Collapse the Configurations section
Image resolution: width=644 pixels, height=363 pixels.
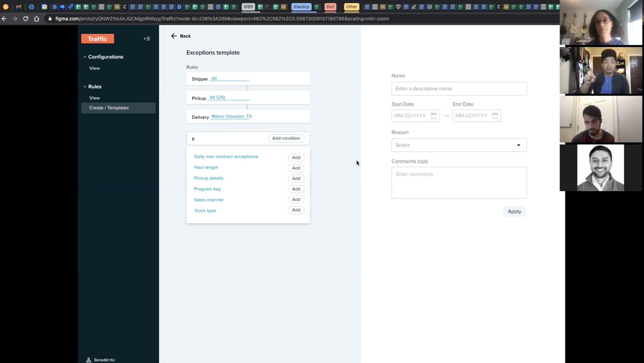point(85,57)
